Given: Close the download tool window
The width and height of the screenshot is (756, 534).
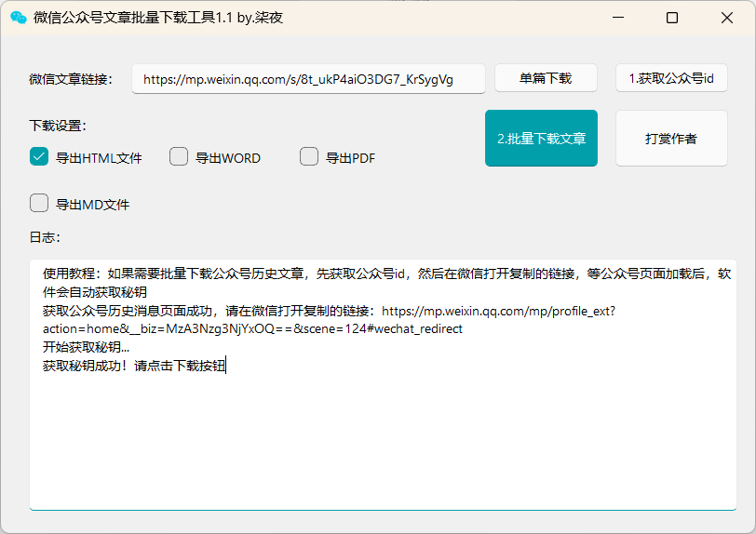Looking at the screenshot, I should pyautogui.click(x=727, y=18).
